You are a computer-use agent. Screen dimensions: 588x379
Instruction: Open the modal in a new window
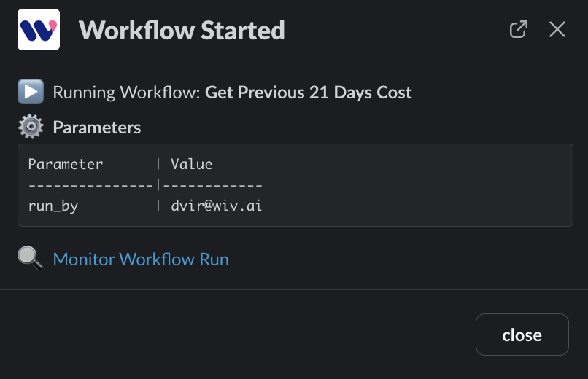[x=518, y=30]
